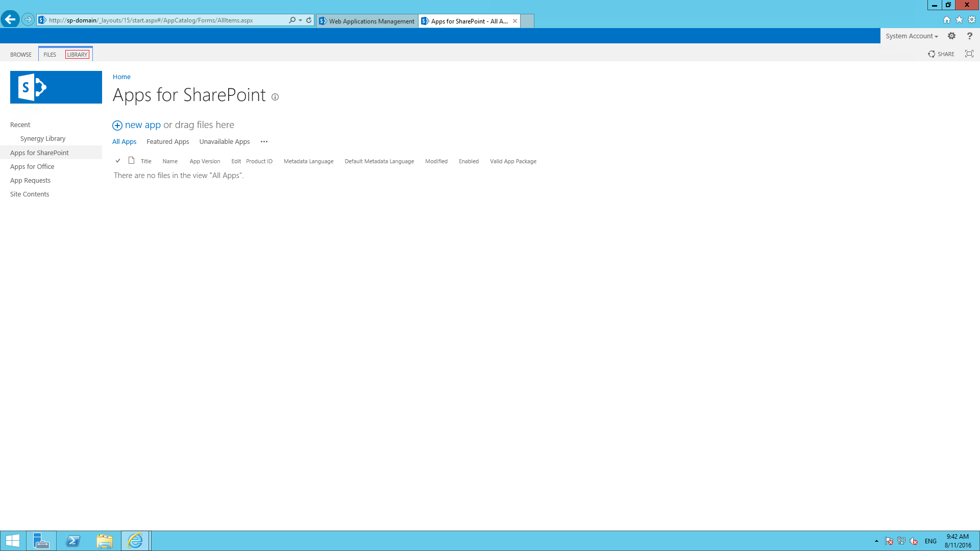Select the All Apps view
Screen dimensions: 980x551
click(125, 142)
